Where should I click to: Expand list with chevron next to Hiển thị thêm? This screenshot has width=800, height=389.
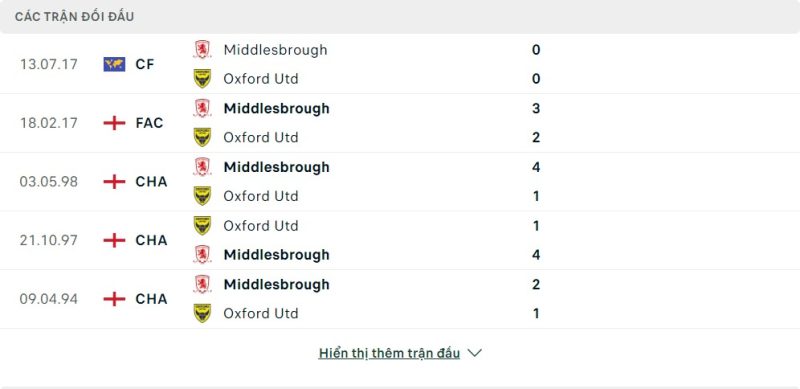pyautogui.click(x=474, y=353)
